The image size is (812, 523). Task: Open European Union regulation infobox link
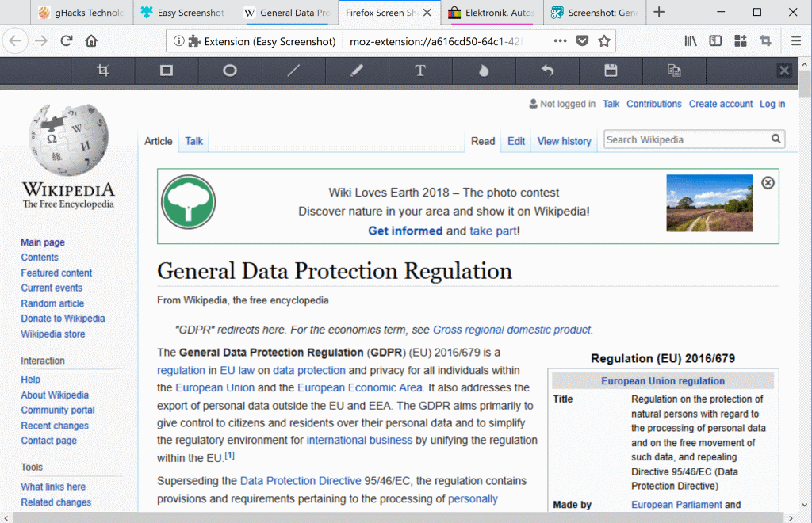pos(663,381)
